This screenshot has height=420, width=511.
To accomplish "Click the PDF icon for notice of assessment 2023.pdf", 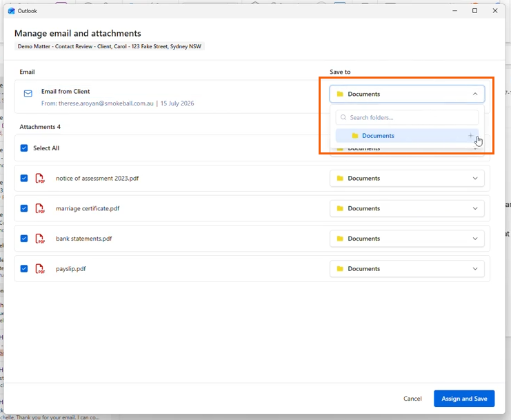I will click(40, 178).
